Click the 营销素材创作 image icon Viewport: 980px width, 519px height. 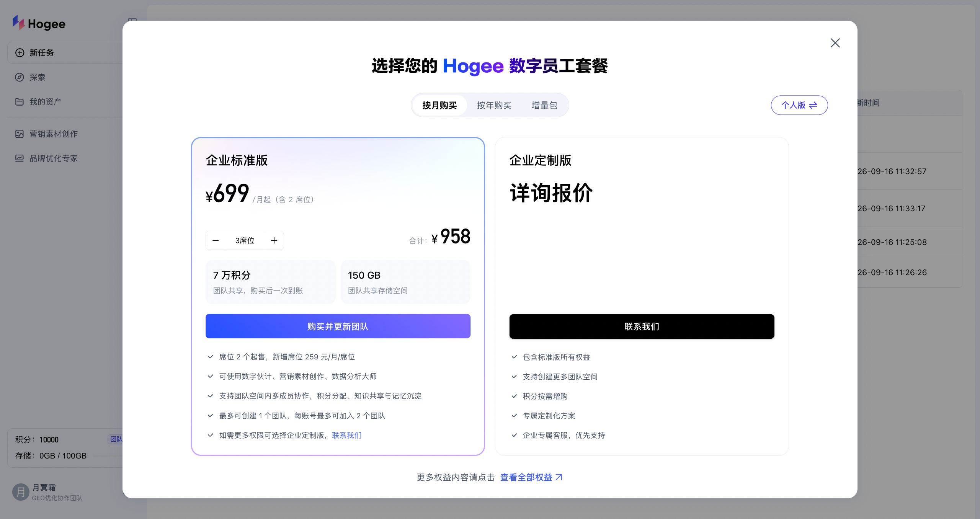pos(20,134)
